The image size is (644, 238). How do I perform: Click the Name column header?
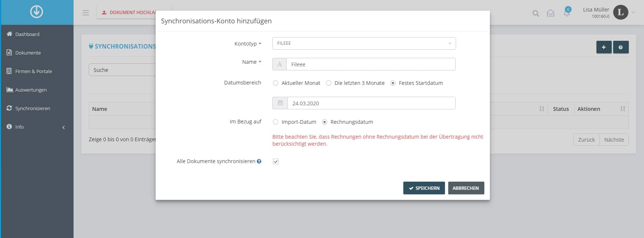(100, 109)
